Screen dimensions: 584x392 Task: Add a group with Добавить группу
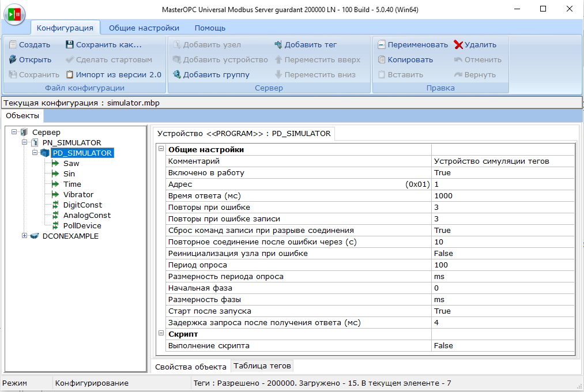pyautogui.click(x=211, y=74)
